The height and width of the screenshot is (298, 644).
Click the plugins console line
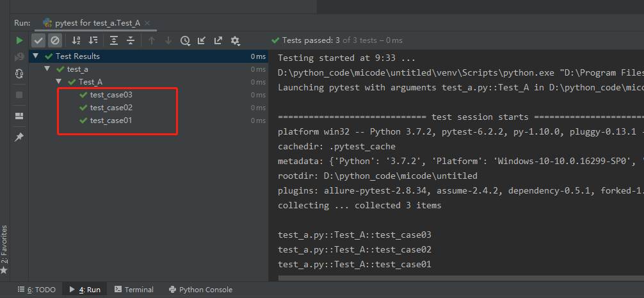pyautogui.click(x=461, y=191)
